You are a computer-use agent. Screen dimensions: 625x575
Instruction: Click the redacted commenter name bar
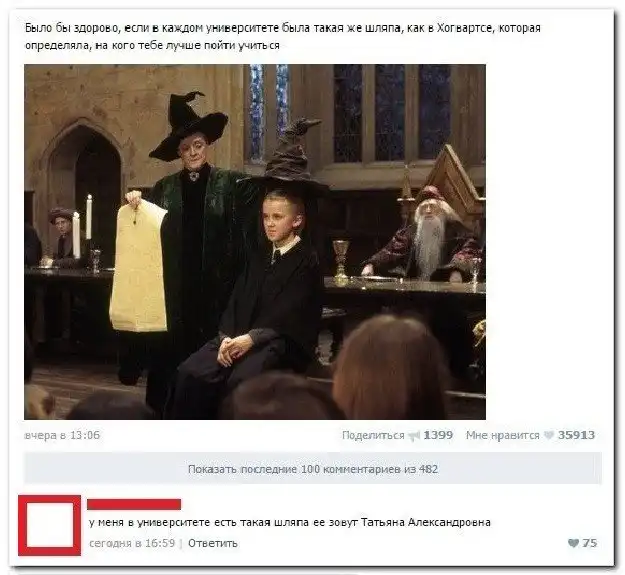(134, 504)
